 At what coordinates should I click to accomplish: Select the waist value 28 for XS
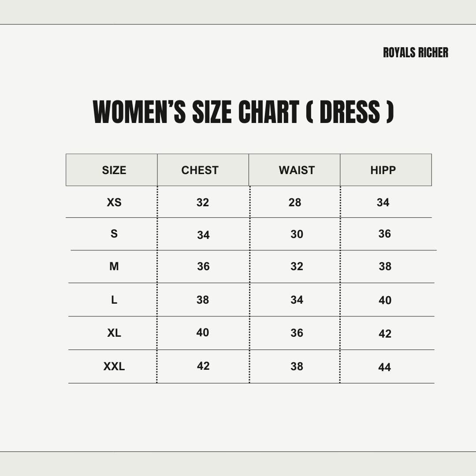(x=295, y=202)
